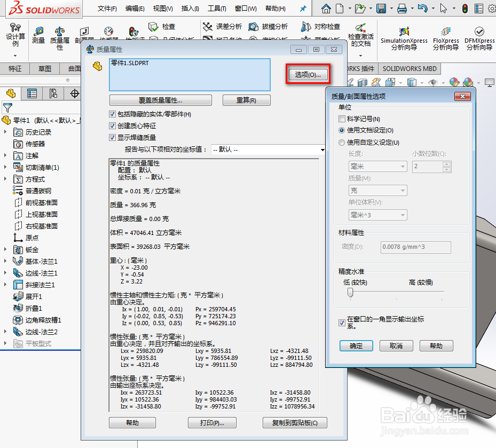Open the FeatureManager design tree tab
Image resolution: width=496 pixels, height=448 pixels.
coord(11,93)
